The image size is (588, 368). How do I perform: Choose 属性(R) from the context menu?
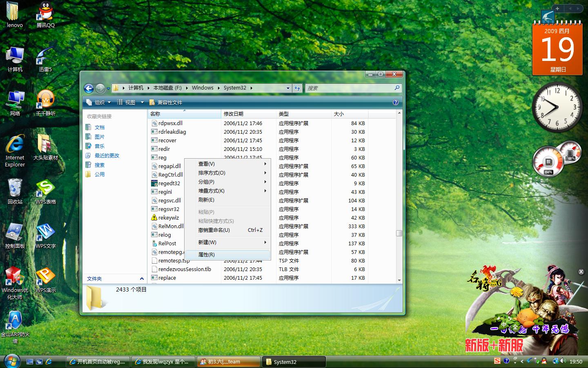(207, 255)
